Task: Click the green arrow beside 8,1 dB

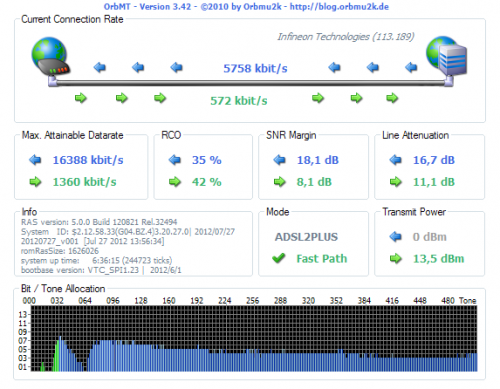Action: tap(279, 182)
